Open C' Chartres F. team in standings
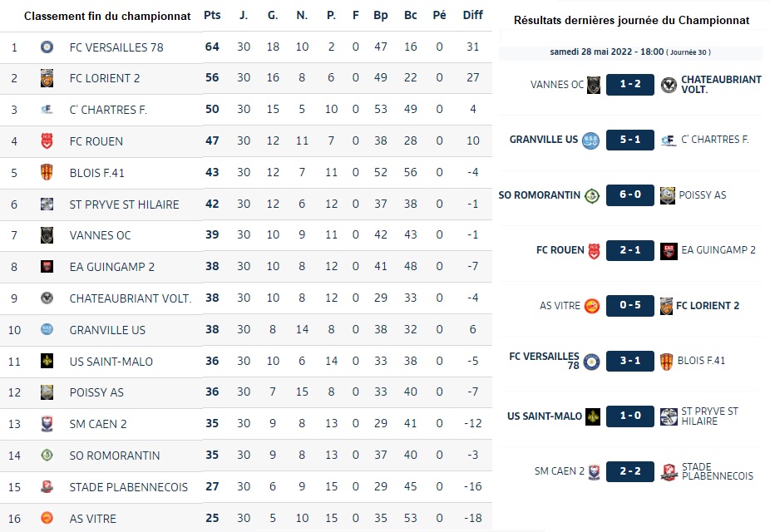 point(108,111)
